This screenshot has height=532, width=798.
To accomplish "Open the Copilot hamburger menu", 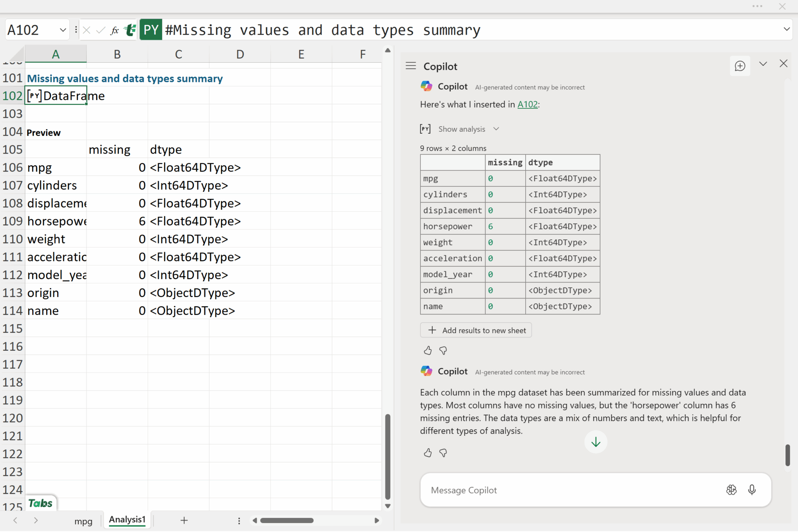I will pos(411,66).
